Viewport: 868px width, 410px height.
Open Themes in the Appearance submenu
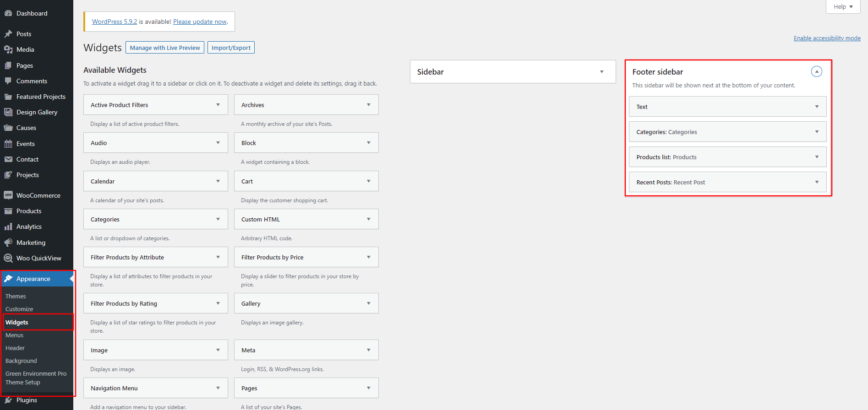[x=16, y=296]
